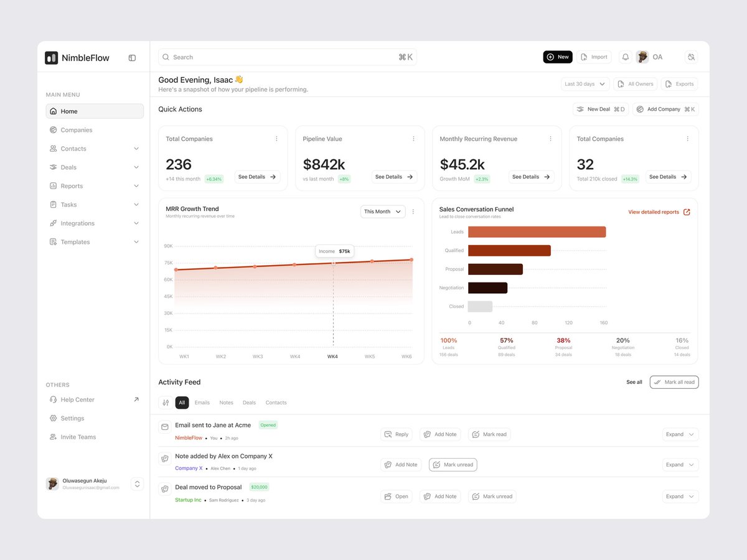Click the Integrations icon in sidebar
The width and height of the screenshot is (747, 560).
54,223
